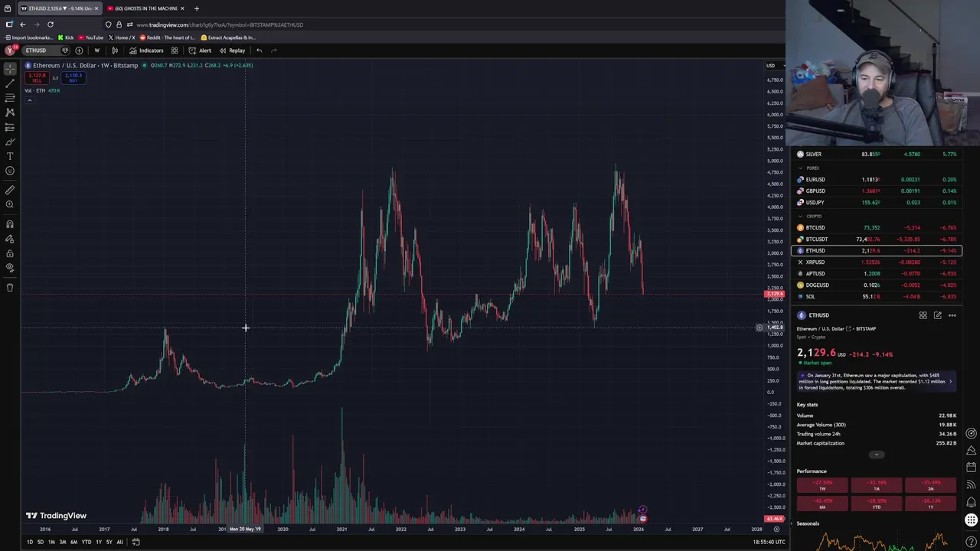Open the forecasting and measurement tools

10,127
